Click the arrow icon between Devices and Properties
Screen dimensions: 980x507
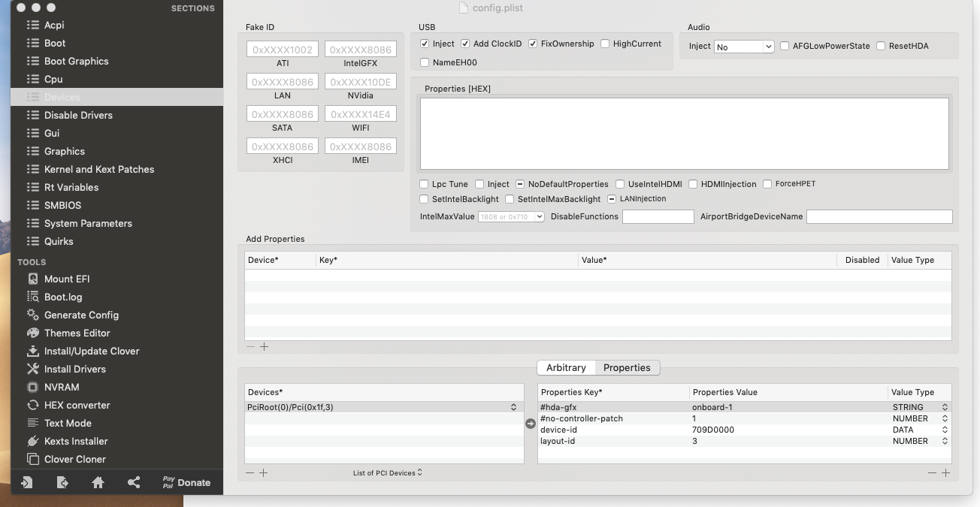pos(531,424)
